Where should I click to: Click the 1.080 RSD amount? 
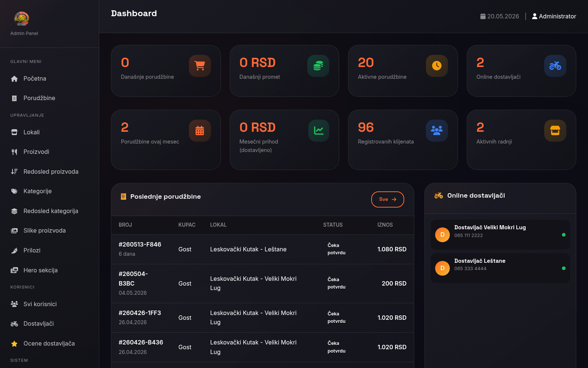(392, 249)
